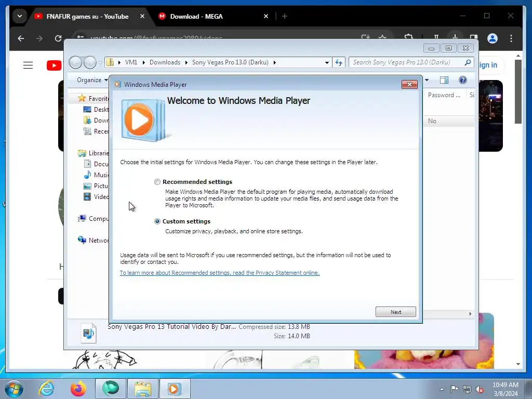Click the YouTube logo
This screenshot has height=399, width=532.
(54, 65)
